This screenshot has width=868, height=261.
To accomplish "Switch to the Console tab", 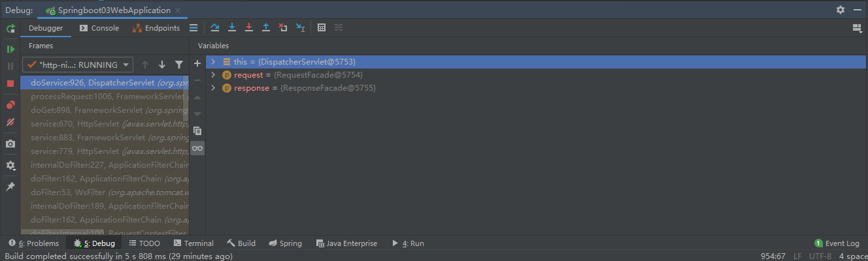I will tap(99, 28).
